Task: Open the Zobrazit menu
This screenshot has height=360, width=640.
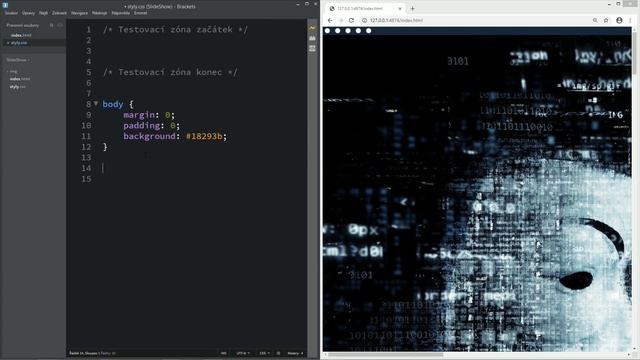Action: coord(59,13)
